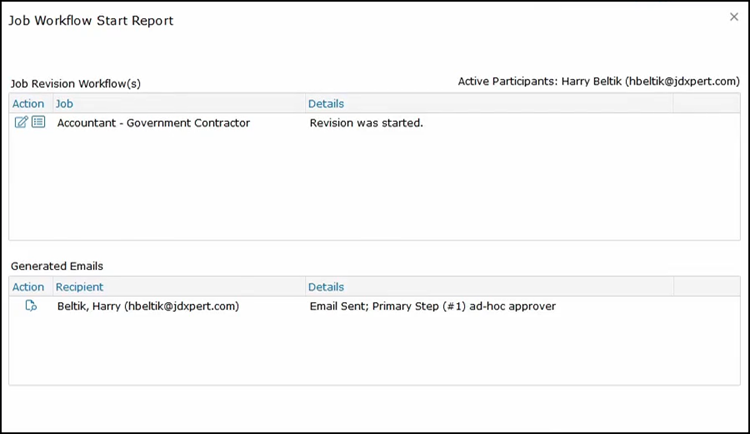The width and height of the screenshot is (750, 434).
Task: Click Details header in Generated Emails table
Action: point(326,287)
